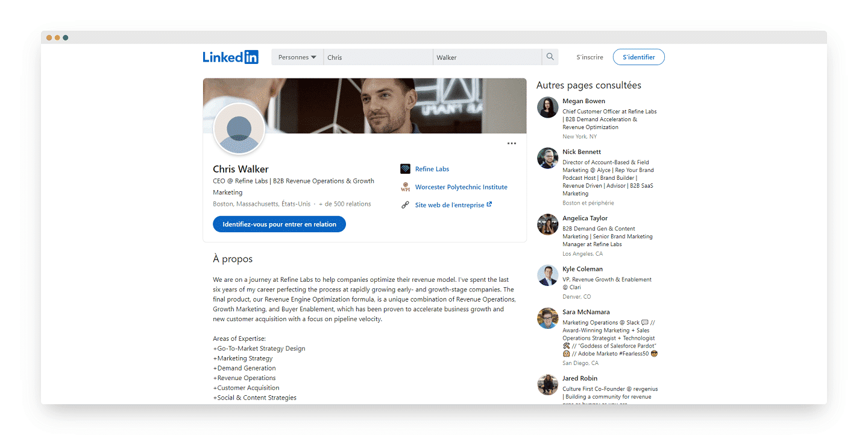The width and height of the screenshot is (868, 435).
Task: Open Nick Bennett's profile photo
Action: 547,158
